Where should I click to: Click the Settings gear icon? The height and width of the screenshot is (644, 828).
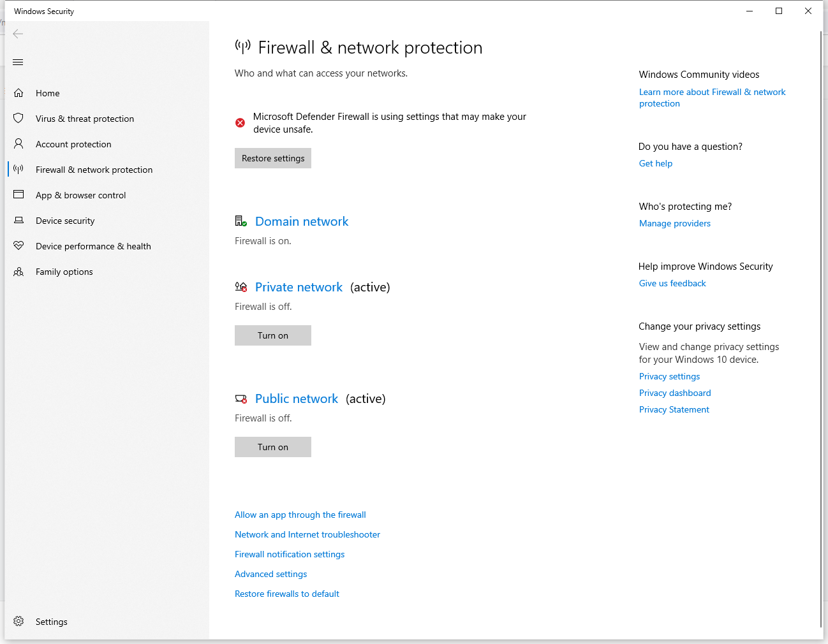(x=18, y=621)
